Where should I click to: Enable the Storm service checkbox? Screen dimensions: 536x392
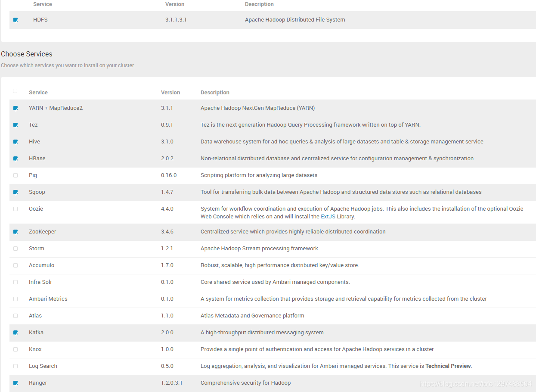(15, 249)
